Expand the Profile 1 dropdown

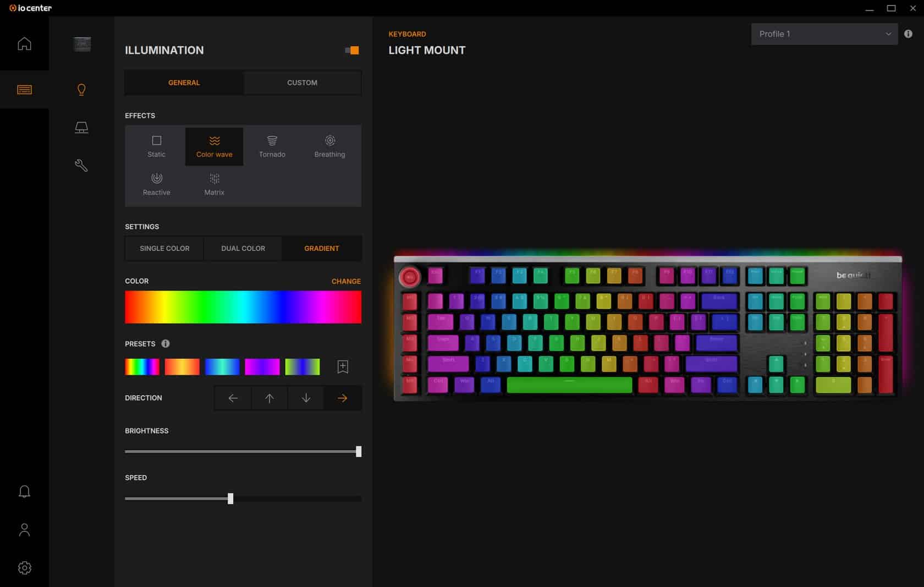pos(824,34)
